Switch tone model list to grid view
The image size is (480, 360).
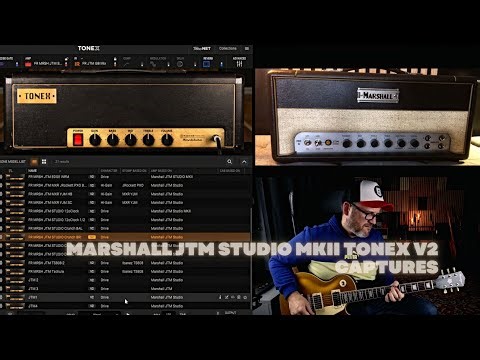[44, 162]
